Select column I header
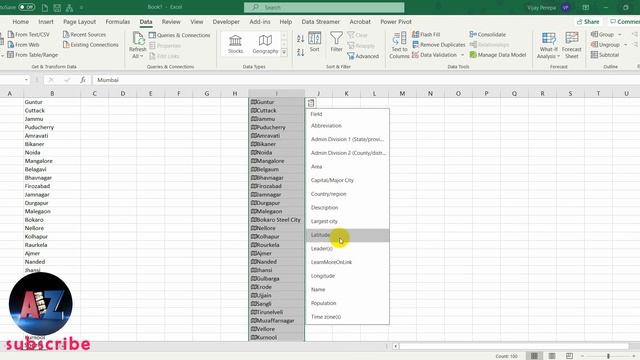The image size is (640, 360). [x=276, y=93]
